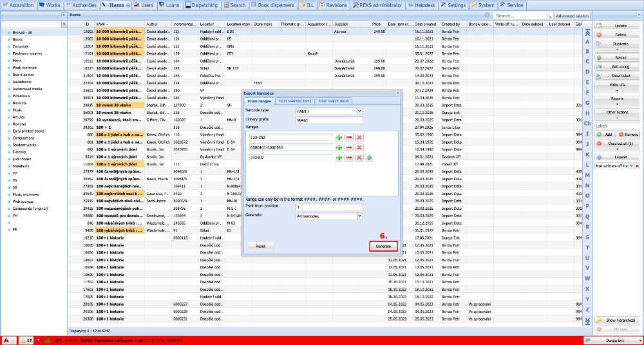Focus the Search box above the table

(x=520, y=15)
